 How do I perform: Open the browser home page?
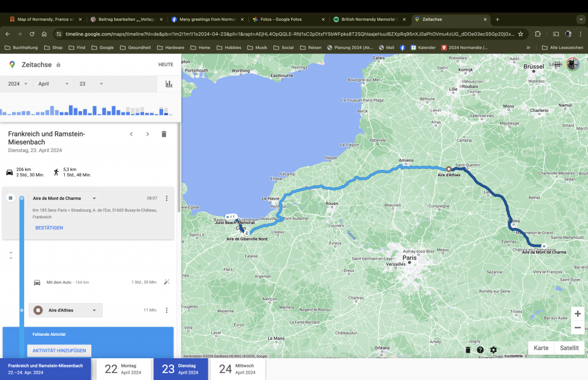[x=44, y=34]
